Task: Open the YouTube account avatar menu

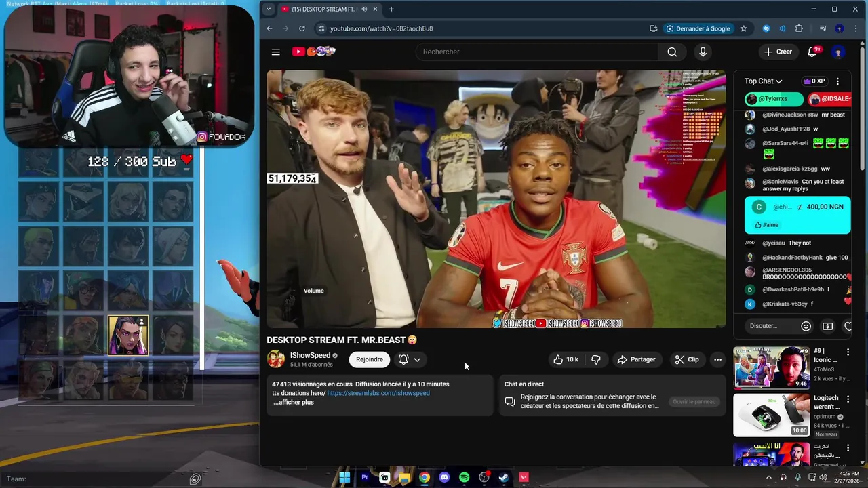Action: click(838, 52)
